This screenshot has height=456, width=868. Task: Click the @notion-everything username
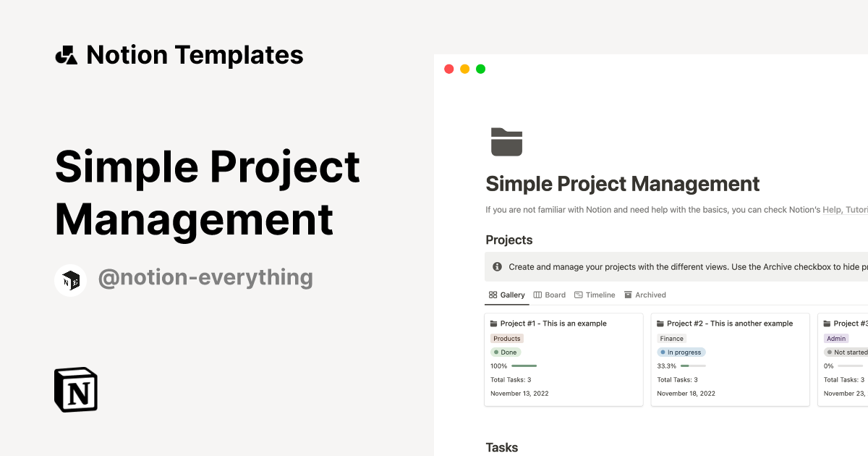coord(205,277)
